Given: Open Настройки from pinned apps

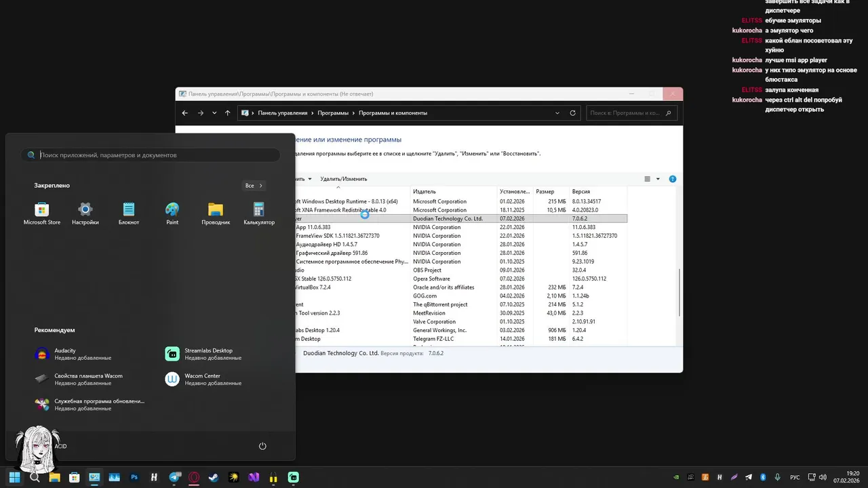Looking at the screenshot, I should (85, 213).
